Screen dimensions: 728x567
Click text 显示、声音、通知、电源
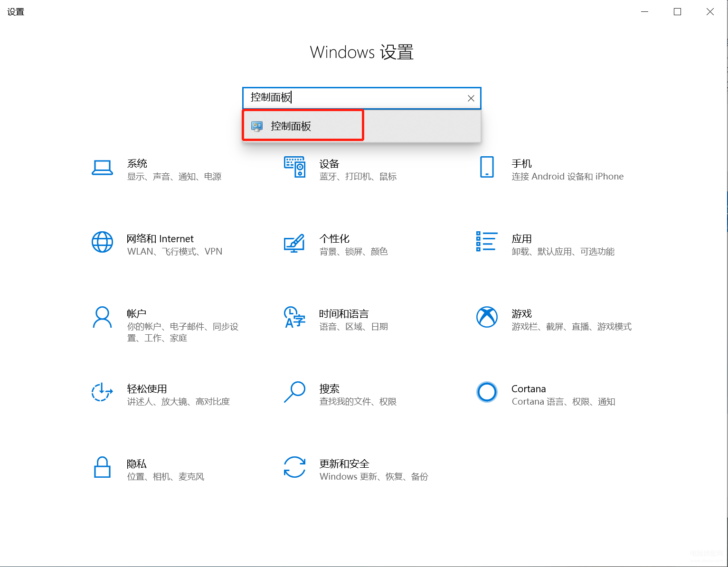174,177
